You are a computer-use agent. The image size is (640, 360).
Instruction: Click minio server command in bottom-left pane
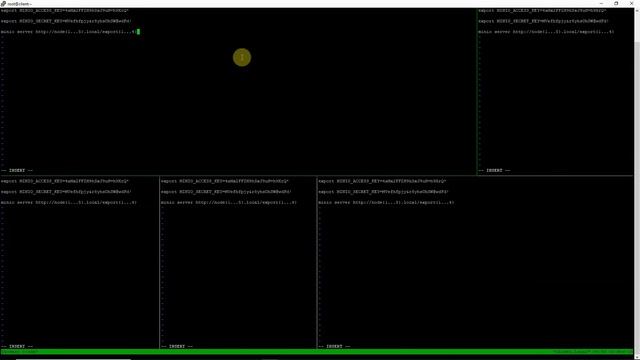click(x=69, y=202)
